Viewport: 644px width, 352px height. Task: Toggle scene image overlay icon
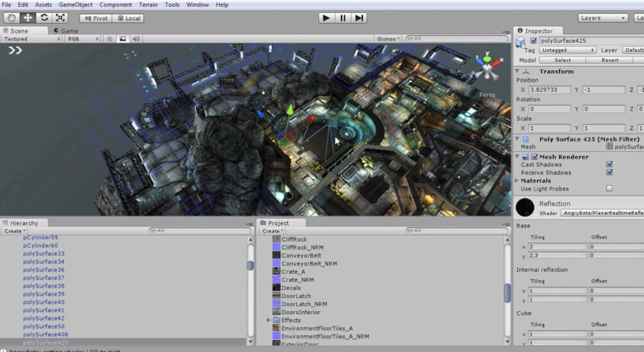point(122,38)
